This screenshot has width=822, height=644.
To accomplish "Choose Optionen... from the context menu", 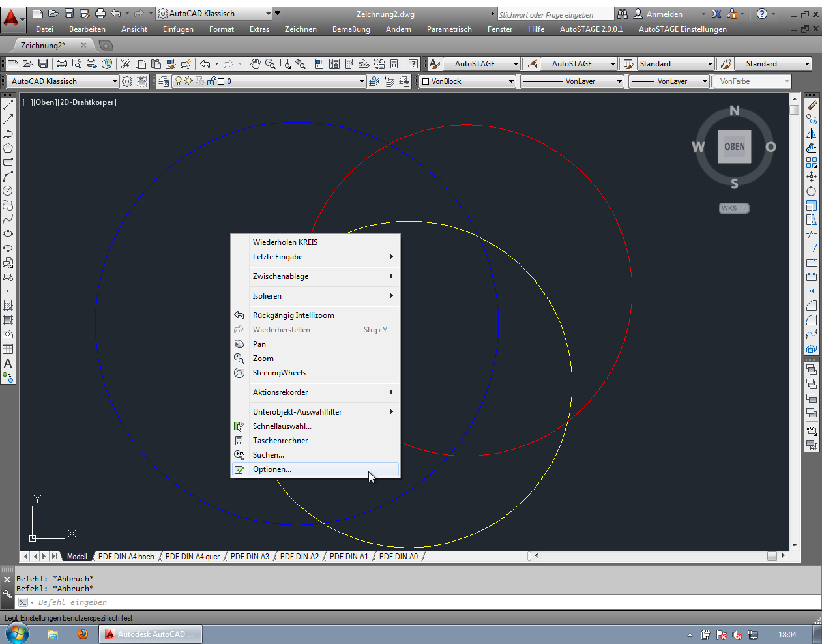I will [272, 469].
